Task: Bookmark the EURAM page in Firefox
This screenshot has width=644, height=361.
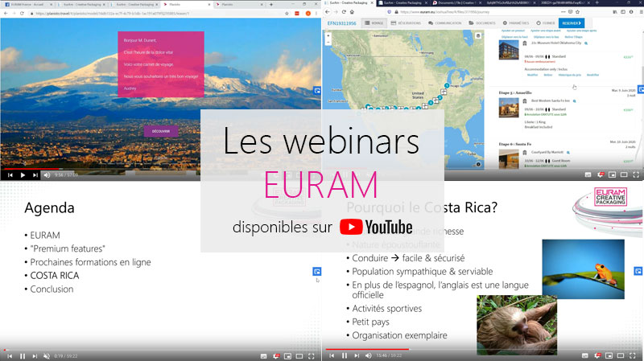Action: (x=577, y=12)
